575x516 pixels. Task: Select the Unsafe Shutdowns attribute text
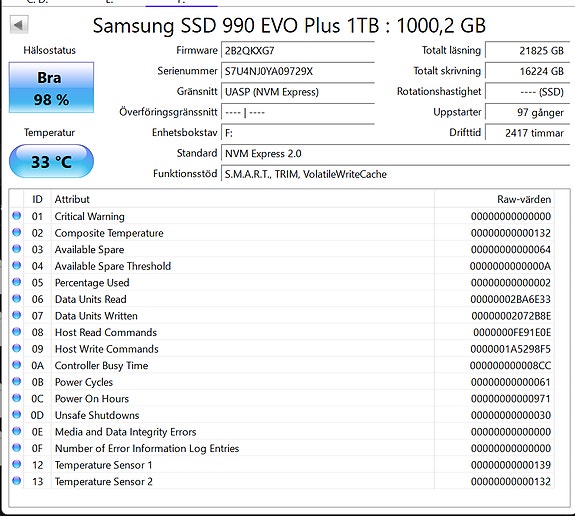[97, 415]
